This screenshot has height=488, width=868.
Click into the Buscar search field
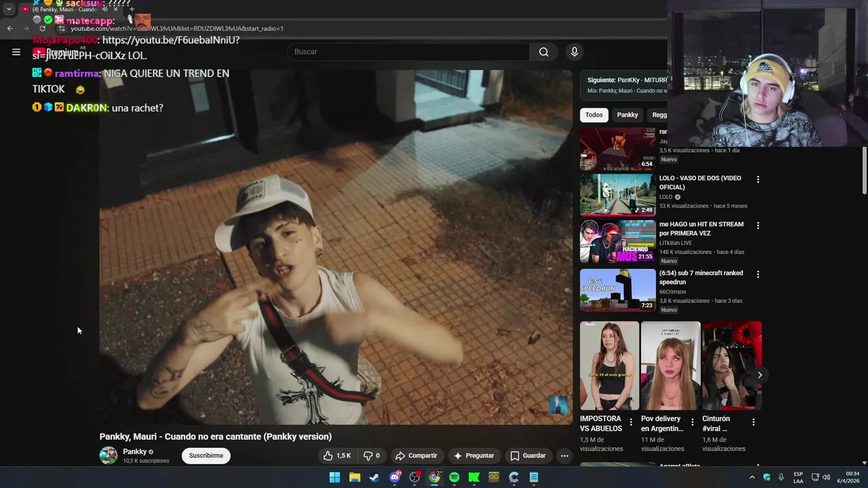[x=409, y=52]
